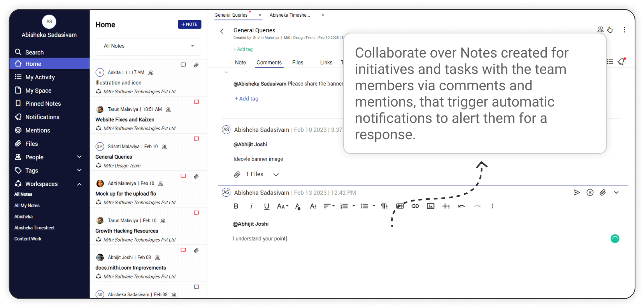Open text alignment dropdown
This screenshot has height=308, width=644.
[x=329, y=206]
